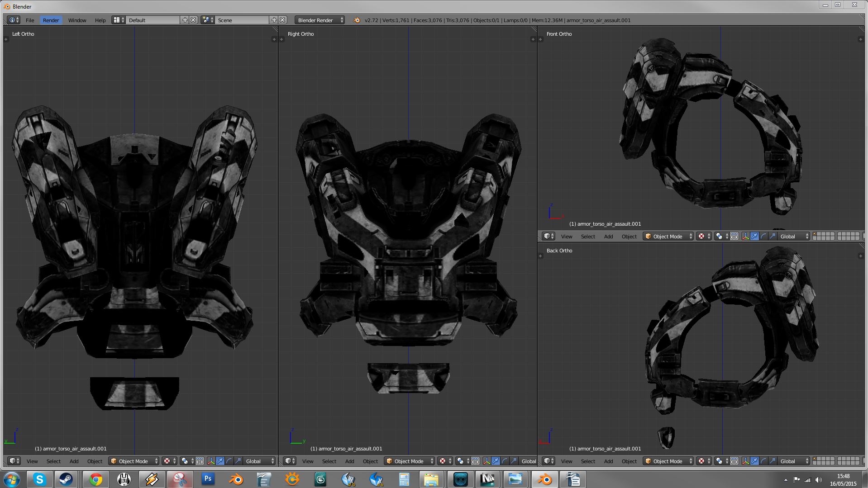Select first scene layer in Front Ortho viewport
Screen dimensions: 868x488
coord(815,234)
